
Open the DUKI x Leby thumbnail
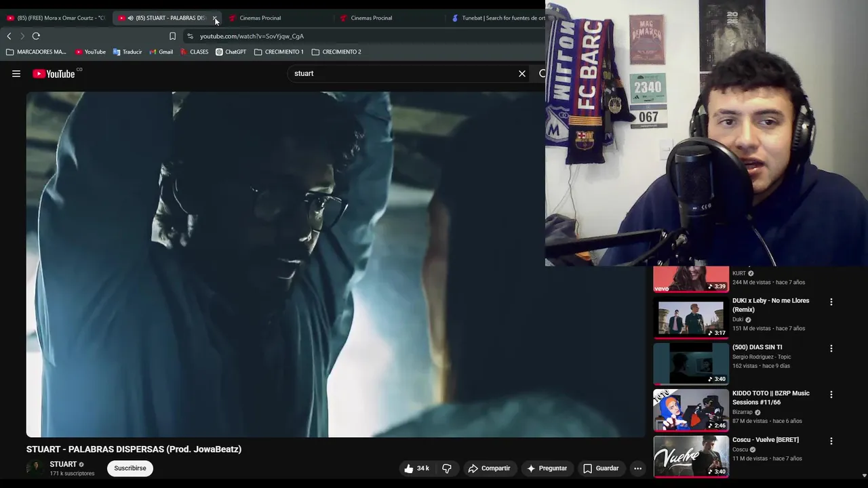click(x=691, y=317)
